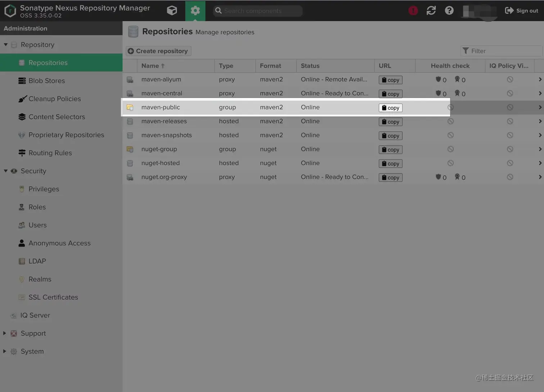Click maven-releases health check disabled icon
The height and width of the screenshot is (392, 544).
click(450, 121)
